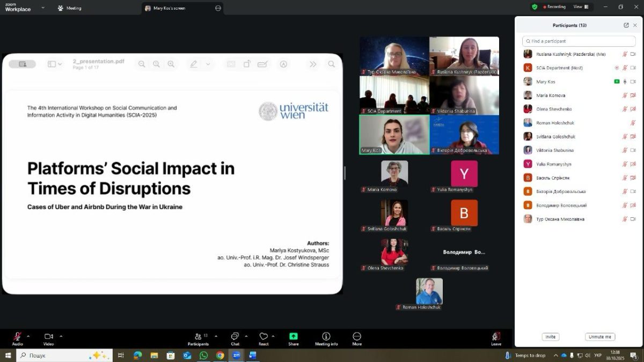Open Meeting info icon
Image resolution: width=644 pixels, height=362 pixels.
point(326,336)
